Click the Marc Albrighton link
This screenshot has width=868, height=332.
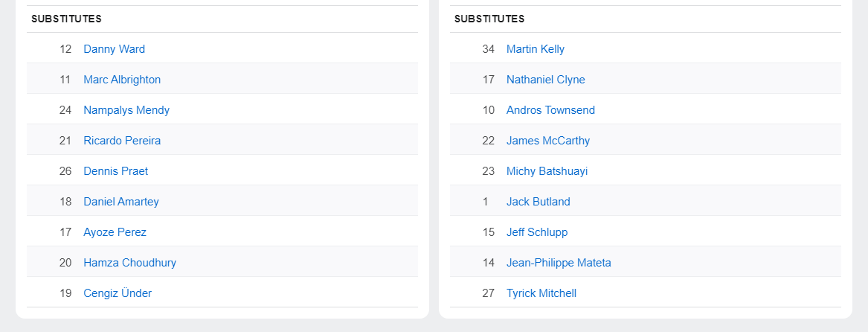click(122, 80)
